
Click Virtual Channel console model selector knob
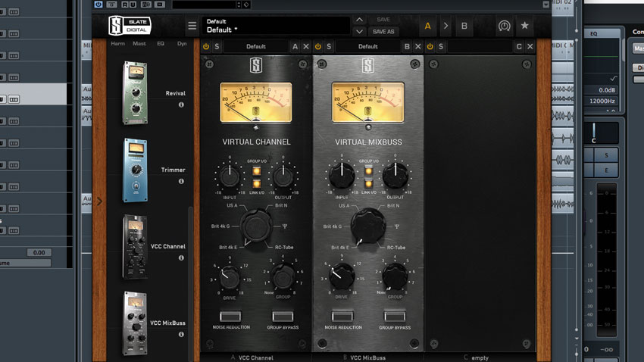coord(256,226)
